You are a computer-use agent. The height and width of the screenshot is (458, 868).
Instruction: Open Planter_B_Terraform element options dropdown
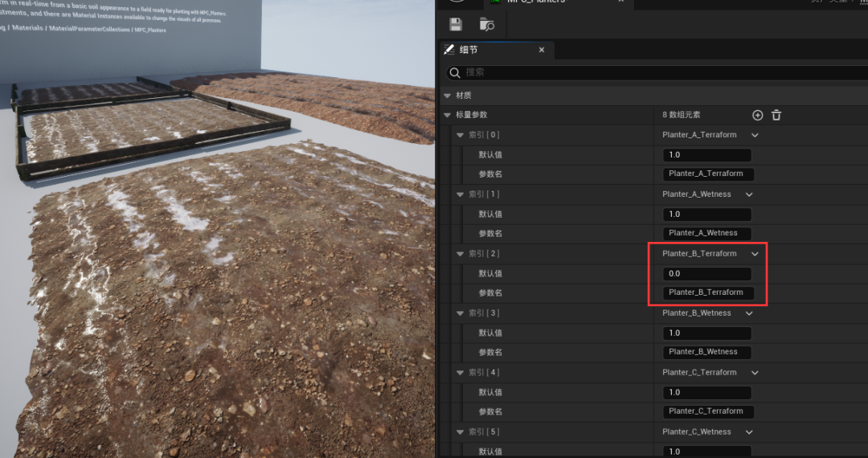pos(755,254)
